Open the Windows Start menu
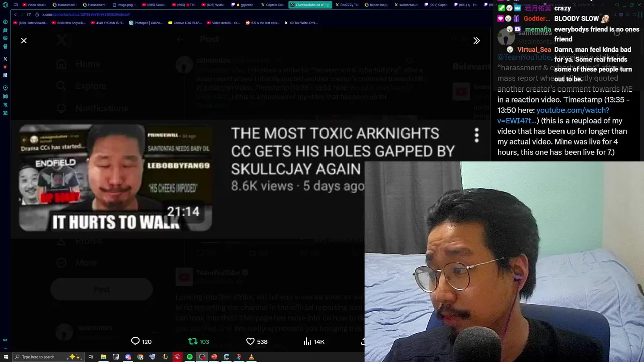Screen dimensions: 644x362 click(x=6, y=357)
